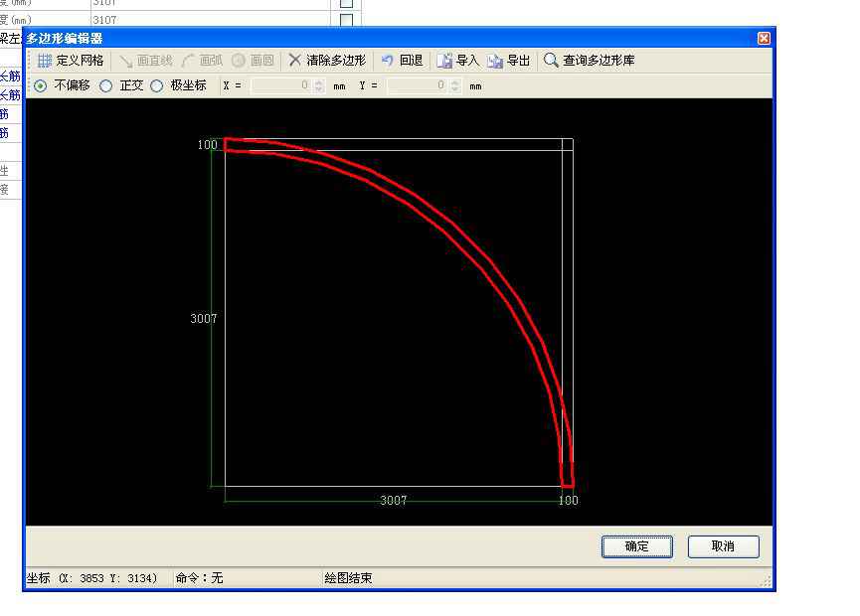Viewport: 860px width, 616px height.
Task: Click the 3107 value cell in background table
Action: 211,20
